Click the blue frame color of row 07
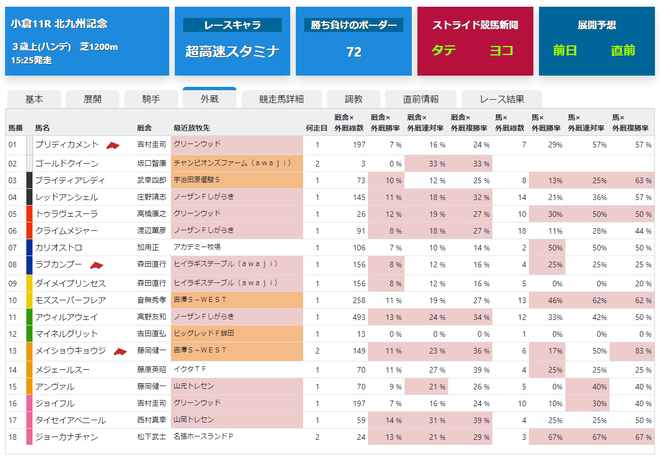Viewport: 660px width, 460px height. point(29,247)
